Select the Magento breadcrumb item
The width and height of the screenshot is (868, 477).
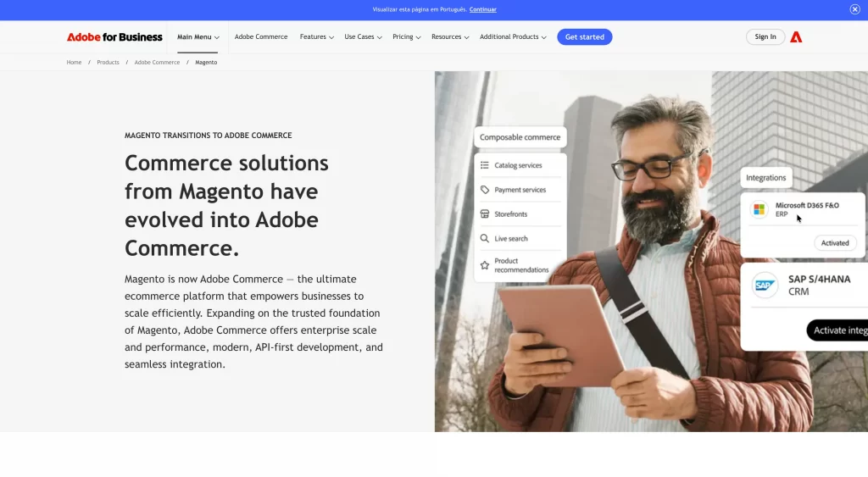click(206, 63)
